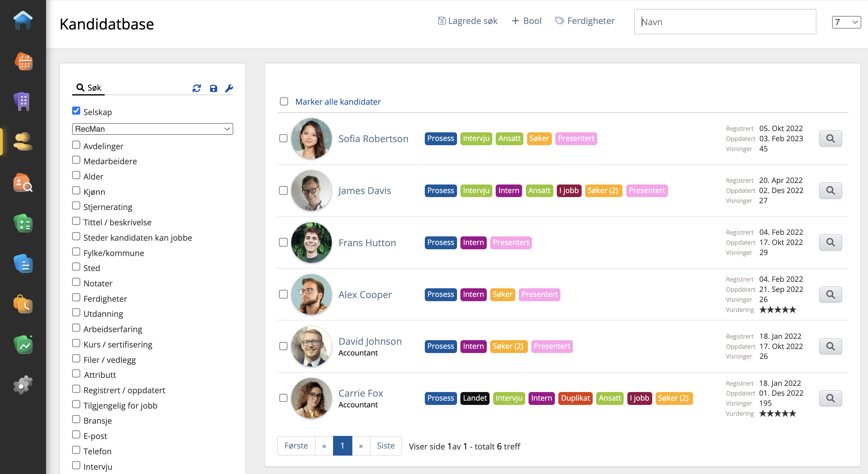Open the results-per-page dropdown showing 7

[846, 22]
